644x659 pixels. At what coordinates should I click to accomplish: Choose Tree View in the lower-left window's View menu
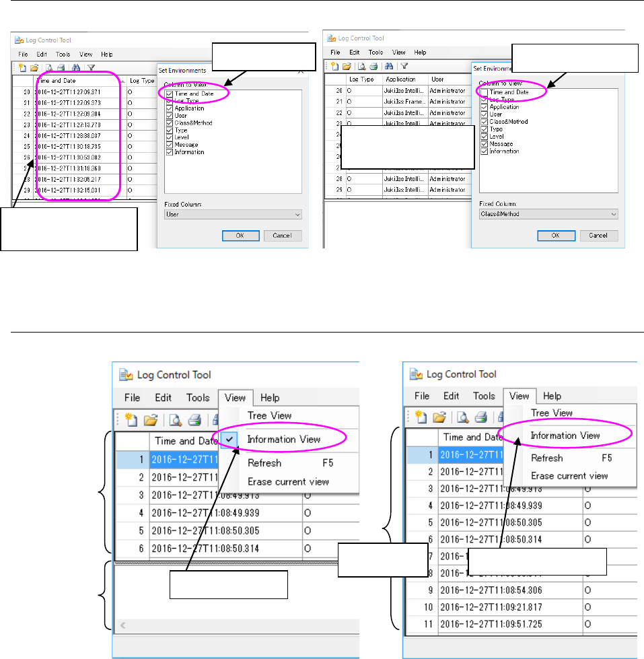(x=270, y=415)
